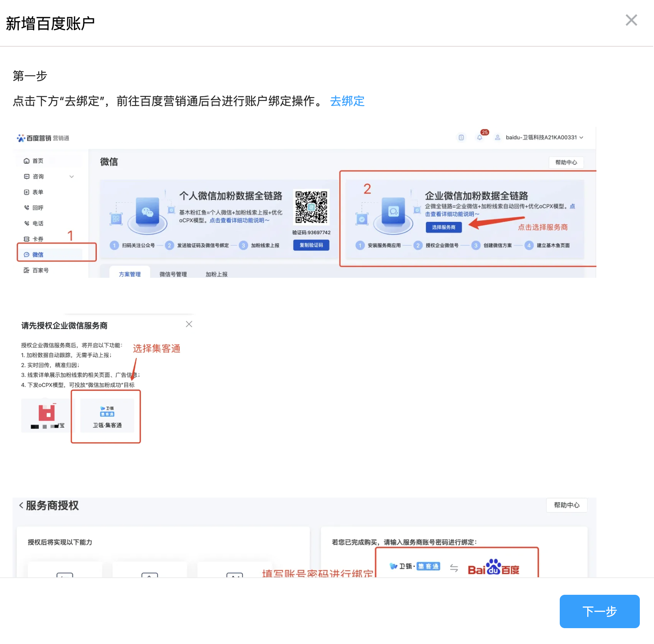Screen dimensions: 654x644
Task: Open the 去绑定 link
Action: coord(347,101)
